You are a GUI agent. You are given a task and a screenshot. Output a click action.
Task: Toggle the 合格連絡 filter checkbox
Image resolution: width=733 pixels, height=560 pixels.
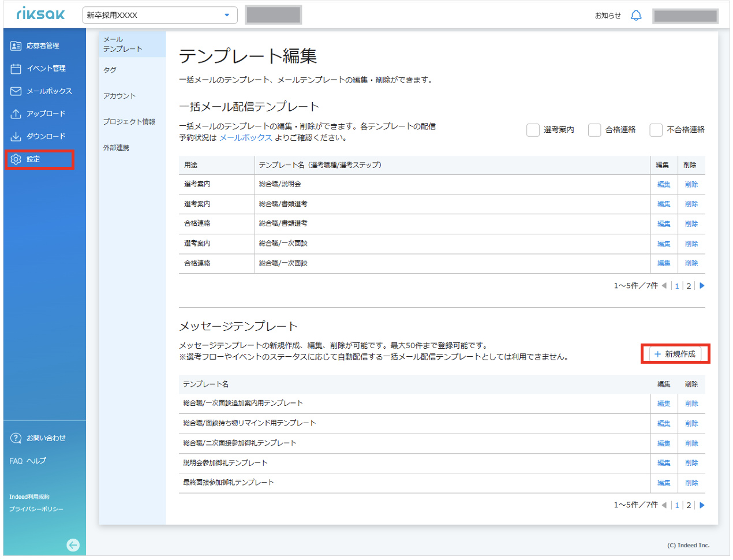(594, 130)
